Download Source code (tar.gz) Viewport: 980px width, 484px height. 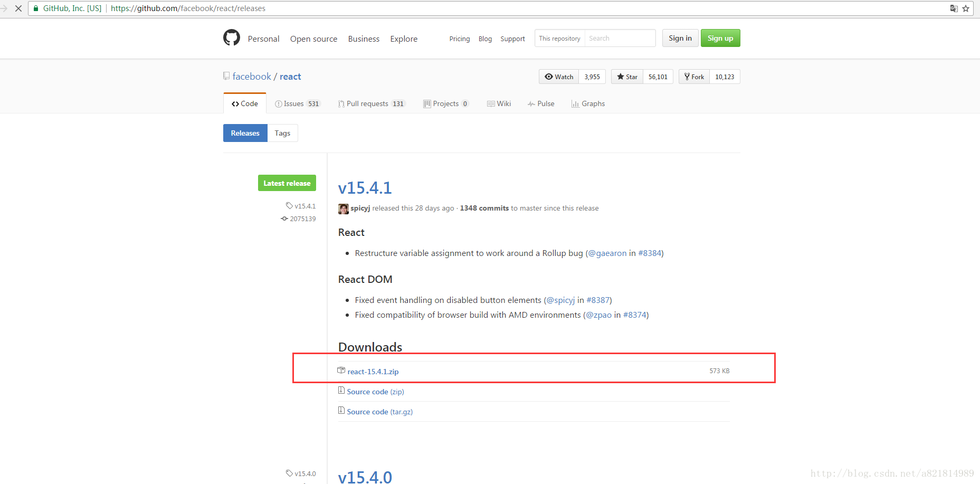pyautogui.click(x=380, y=412)
